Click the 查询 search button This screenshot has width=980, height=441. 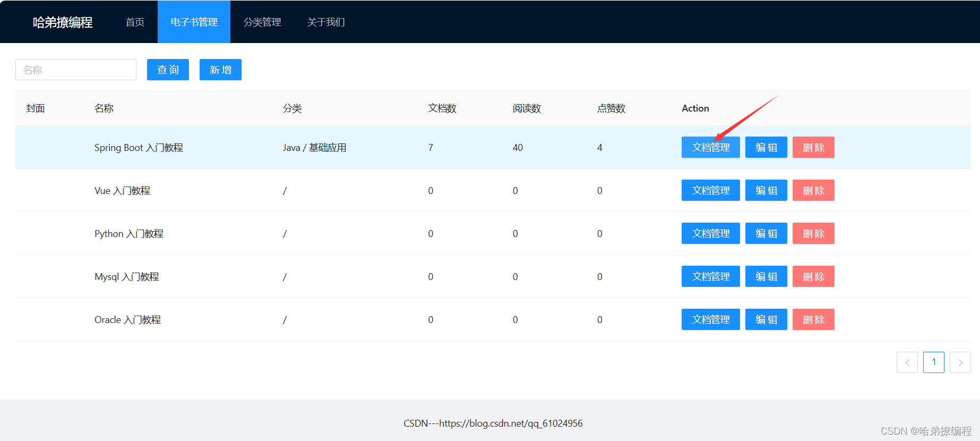[168, 70]
